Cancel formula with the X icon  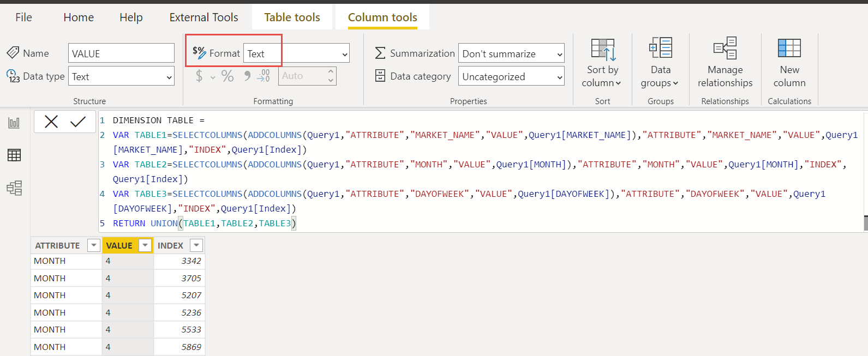pos(51,122)
